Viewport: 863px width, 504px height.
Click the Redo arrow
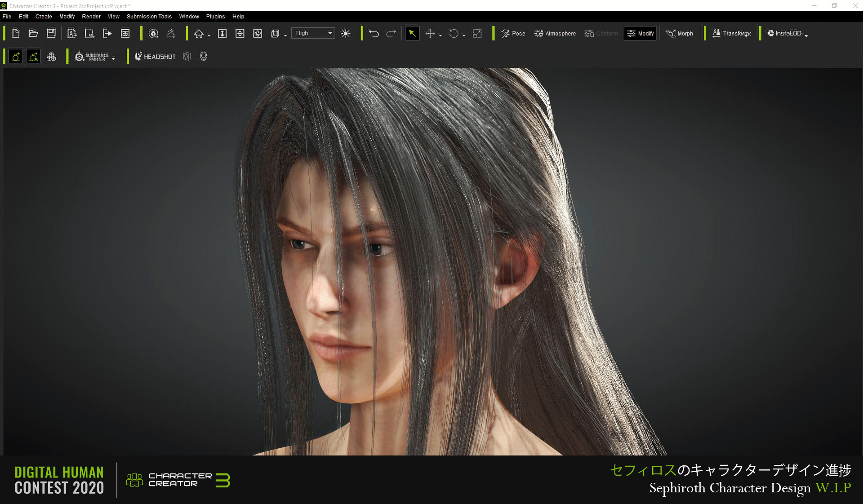[391, 33]
